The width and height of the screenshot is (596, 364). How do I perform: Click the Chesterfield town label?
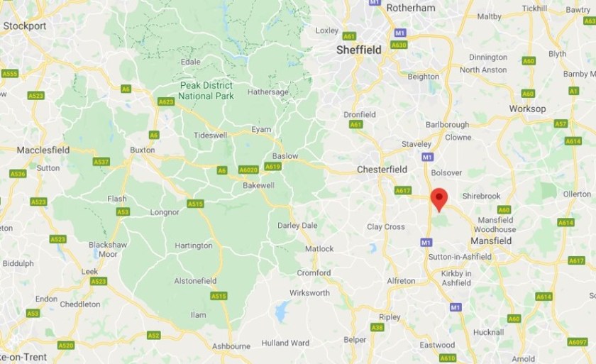click(x=382, y=170)
